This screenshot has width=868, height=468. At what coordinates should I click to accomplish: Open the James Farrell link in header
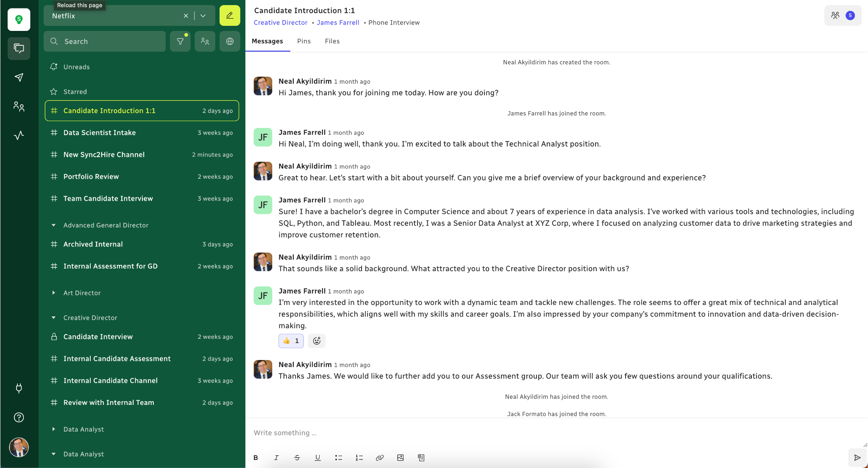coord(338,22)
